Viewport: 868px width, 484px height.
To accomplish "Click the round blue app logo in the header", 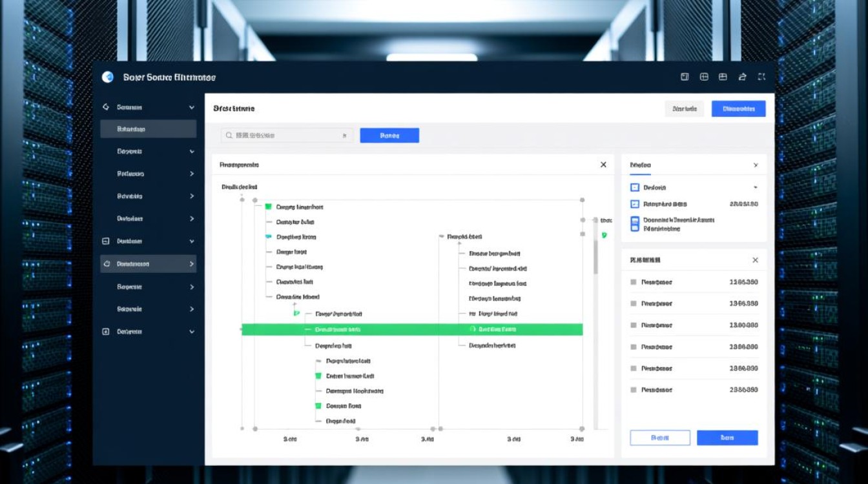I will [108, 77].
